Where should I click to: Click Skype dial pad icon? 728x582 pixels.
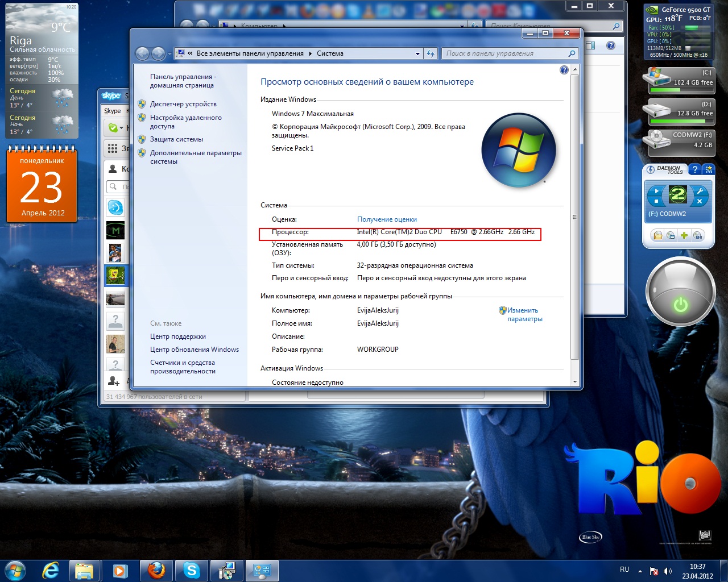coord(113,148)
